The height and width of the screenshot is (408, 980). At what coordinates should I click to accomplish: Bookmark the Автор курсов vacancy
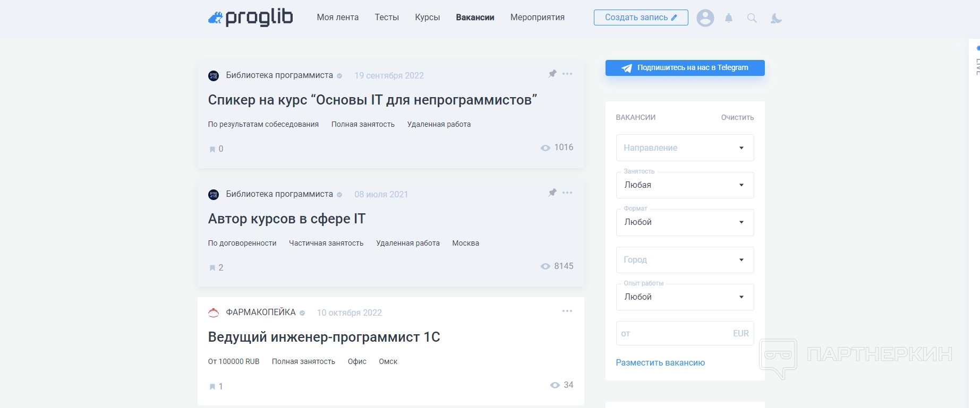click(x=212, y=268)
